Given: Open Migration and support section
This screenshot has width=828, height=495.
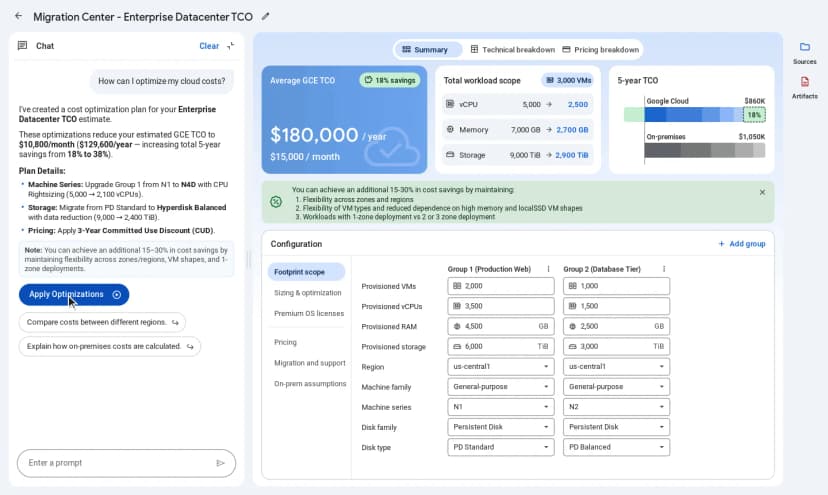Looking at the screenshot, I should coord(309,363).
